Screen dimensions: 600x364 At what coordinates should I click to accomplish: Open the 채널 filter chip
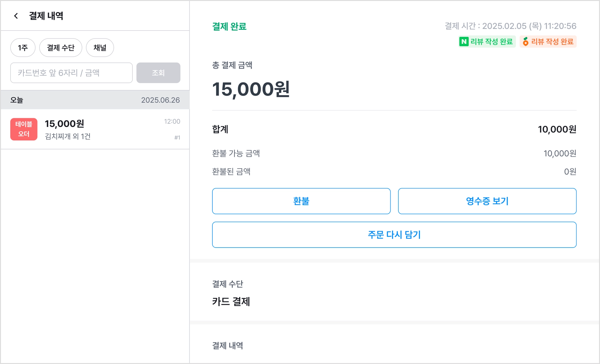pyautogui.click(x=100, y=48)
